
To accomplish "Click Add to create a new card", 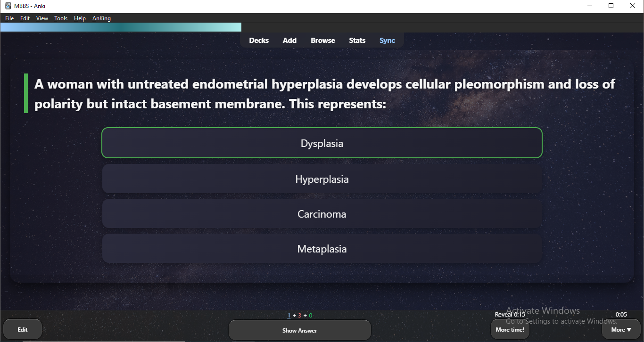I will [289, 41].
